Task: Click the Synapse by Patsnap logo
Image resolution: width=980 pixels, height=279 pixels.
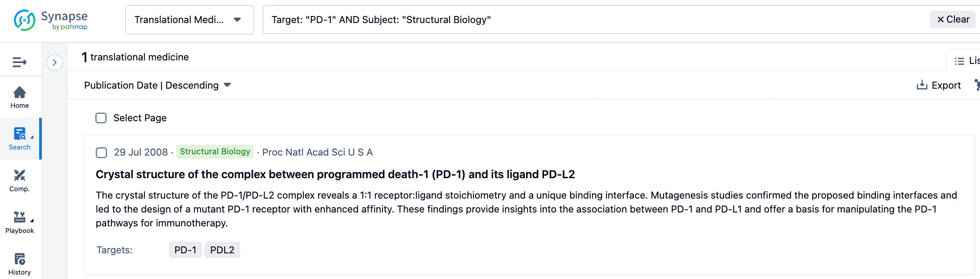Action: [50, 20]
